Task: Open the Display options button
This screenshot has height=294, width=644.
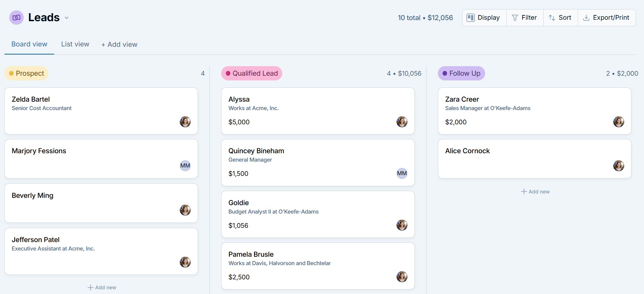Action: coord(484,18)
